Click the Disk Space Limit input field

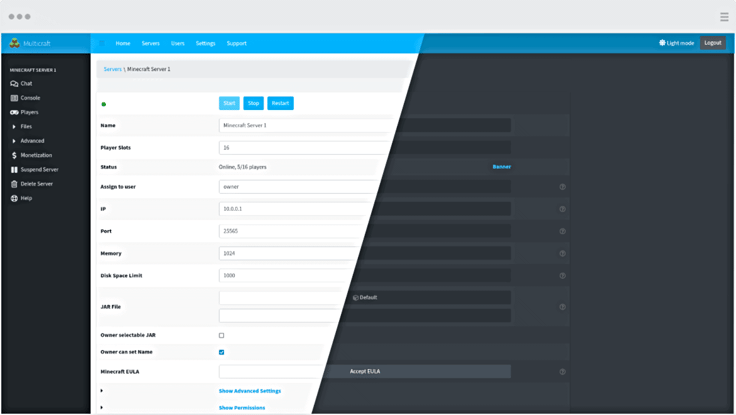tap(365, 276)
